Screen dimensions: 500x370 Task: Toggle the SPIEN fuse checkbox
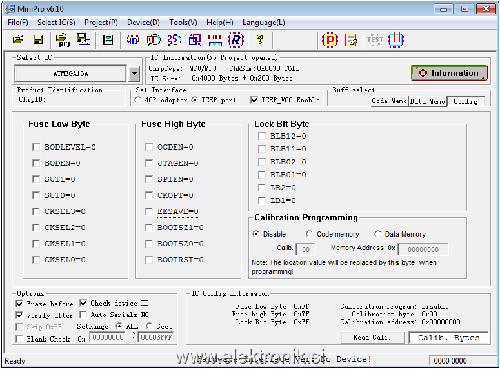coord(149,179)
